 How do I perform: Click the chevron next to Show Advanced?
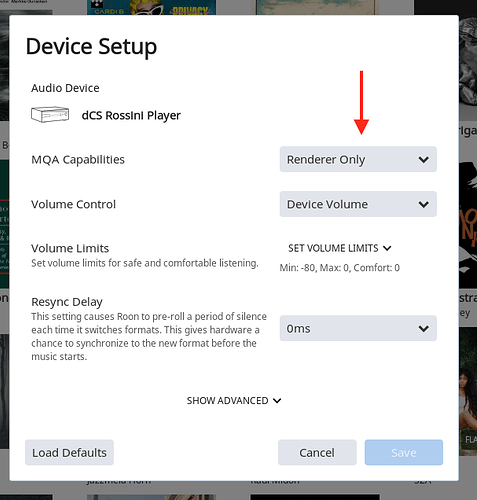point(277,401)
